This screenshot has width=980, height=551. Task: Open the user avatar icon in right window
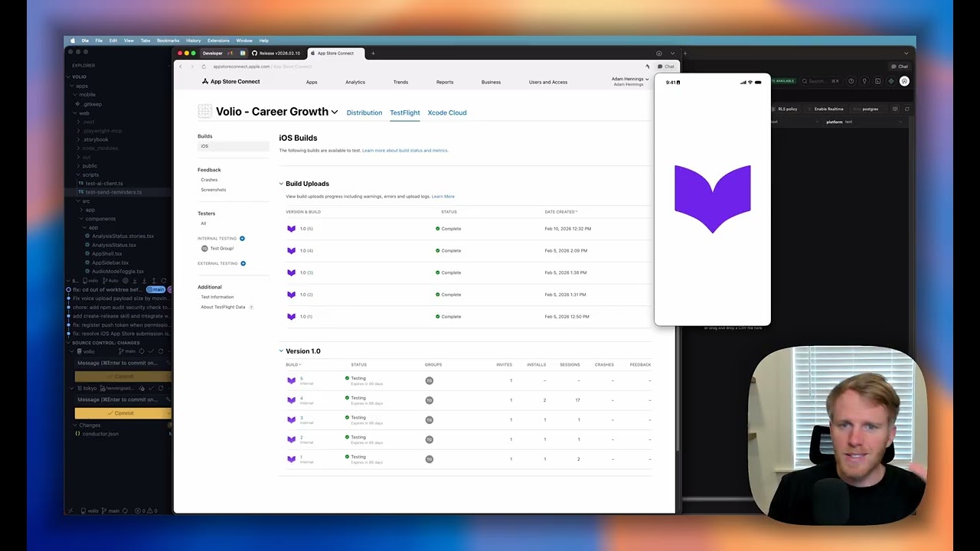(x=904, y=81)
